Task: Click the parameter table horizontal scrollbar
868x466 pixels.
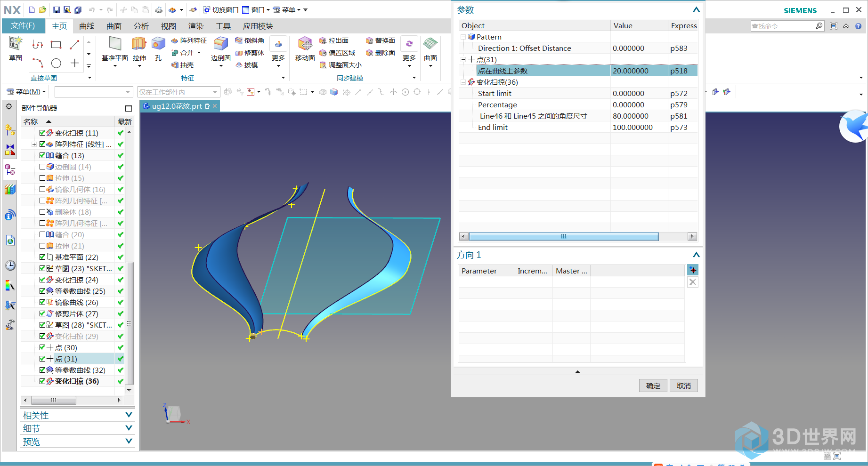Action: click(564, 236)
